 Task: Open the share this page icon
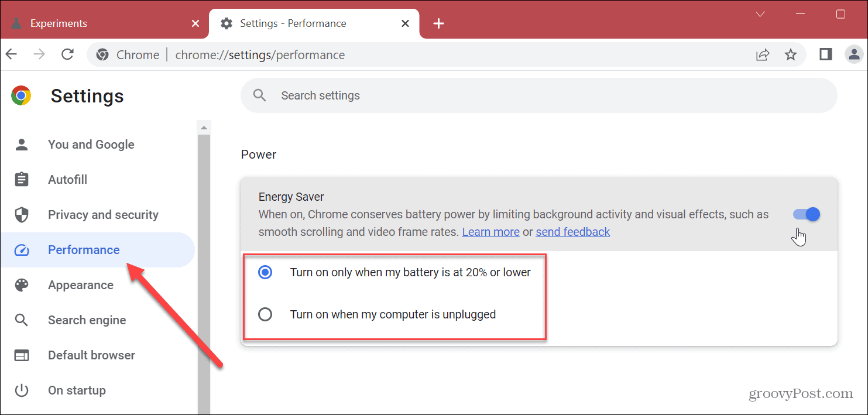(763, 54)
